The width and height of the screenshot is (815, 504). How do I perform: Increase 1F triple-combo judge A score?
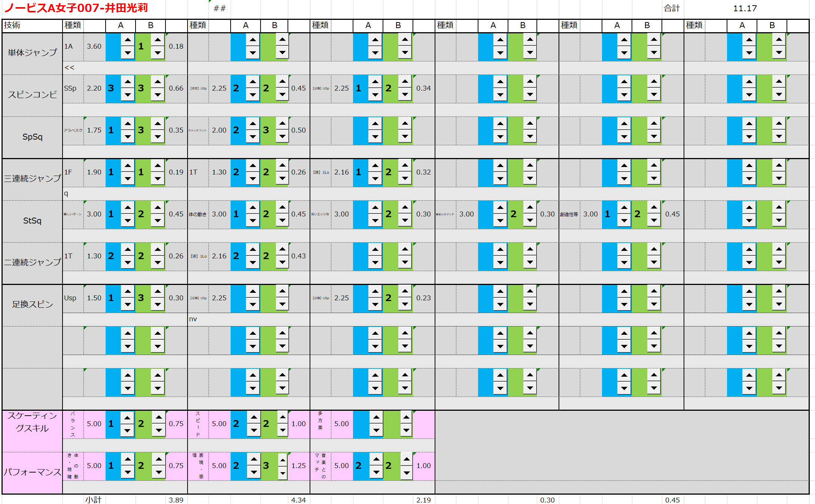[x=128, y=166]
